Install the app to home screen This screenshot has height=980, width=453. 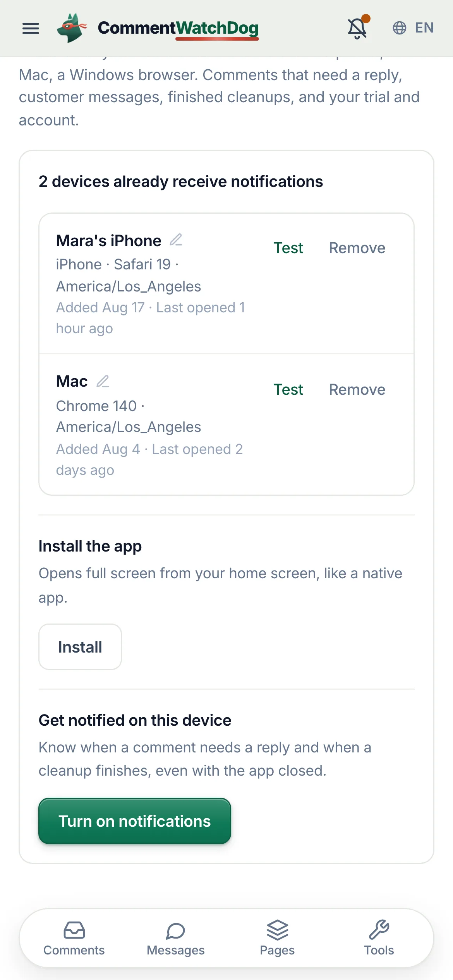pyautogui.click(x=80, y=647)
